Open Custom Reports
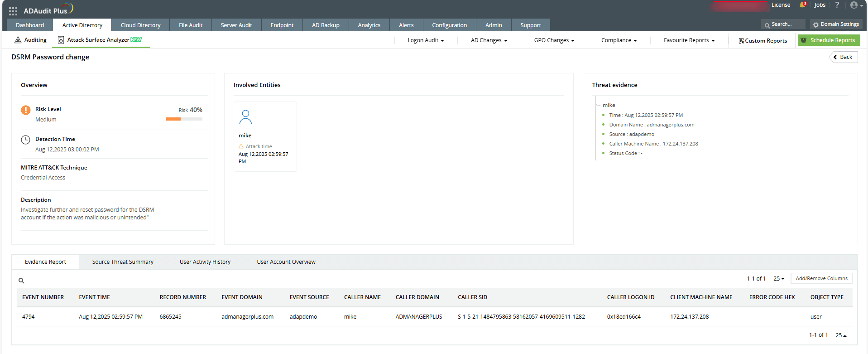Image resolution: width=868 pixels, height=354 pixels. click(763, 41)
